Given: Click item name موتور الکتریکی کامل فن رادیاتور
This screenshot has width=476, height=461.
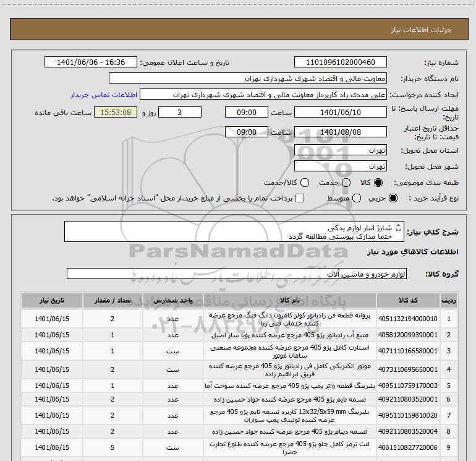Looking at the screenshot, I should point(289,370).
